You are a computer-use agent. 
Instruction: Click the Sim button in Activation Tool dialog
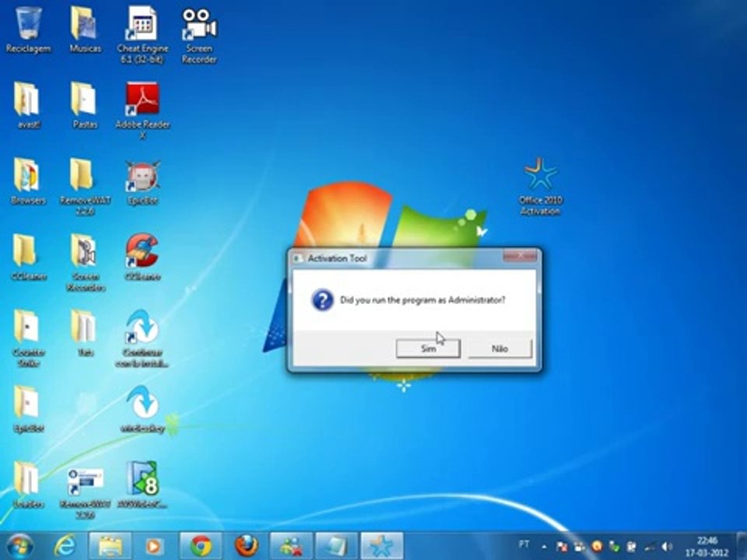428,348
